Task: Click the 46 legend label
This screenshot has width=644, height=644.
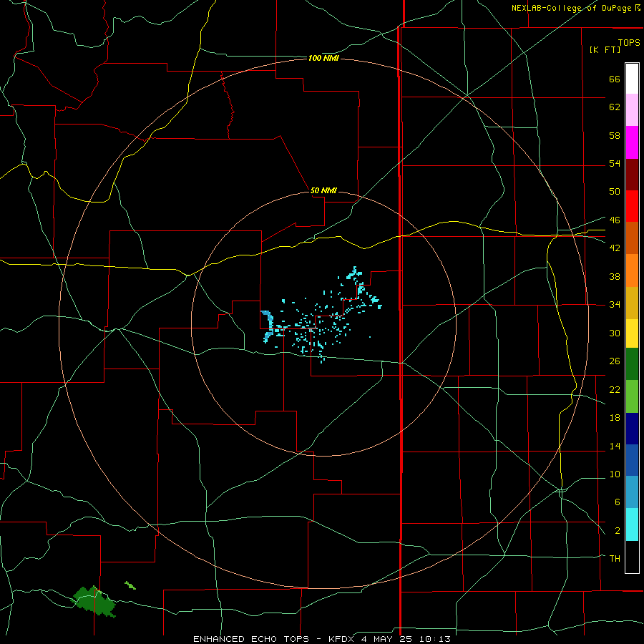Action: (x=615, y=220)
